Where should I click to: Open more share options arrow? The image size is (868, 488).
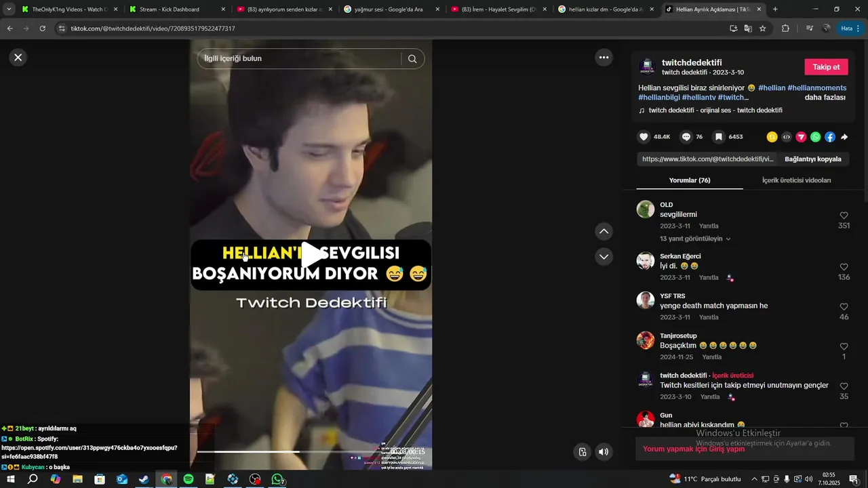click(x=844, y=137)
